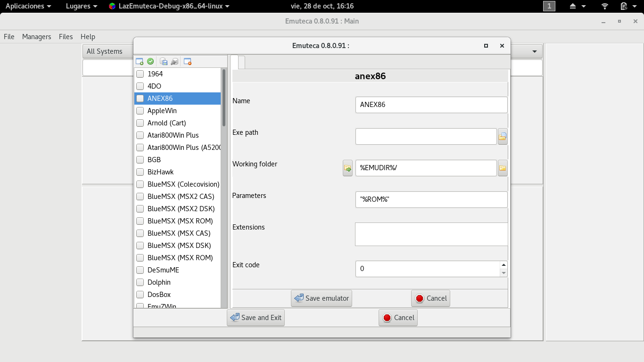Click Save and Exit button
Viewport: 644px width, 362px height.
click(x=256, y=318)
